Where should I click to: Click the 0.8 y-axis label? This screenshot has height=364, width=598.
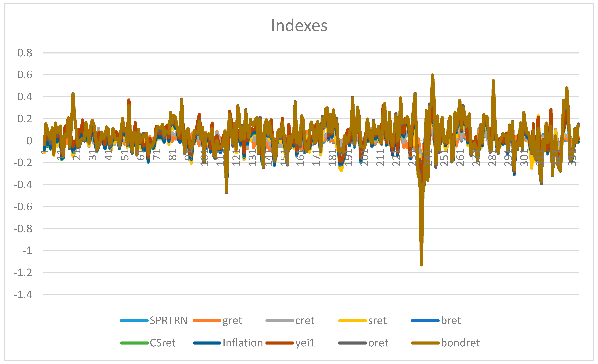[x=25, y=53]
